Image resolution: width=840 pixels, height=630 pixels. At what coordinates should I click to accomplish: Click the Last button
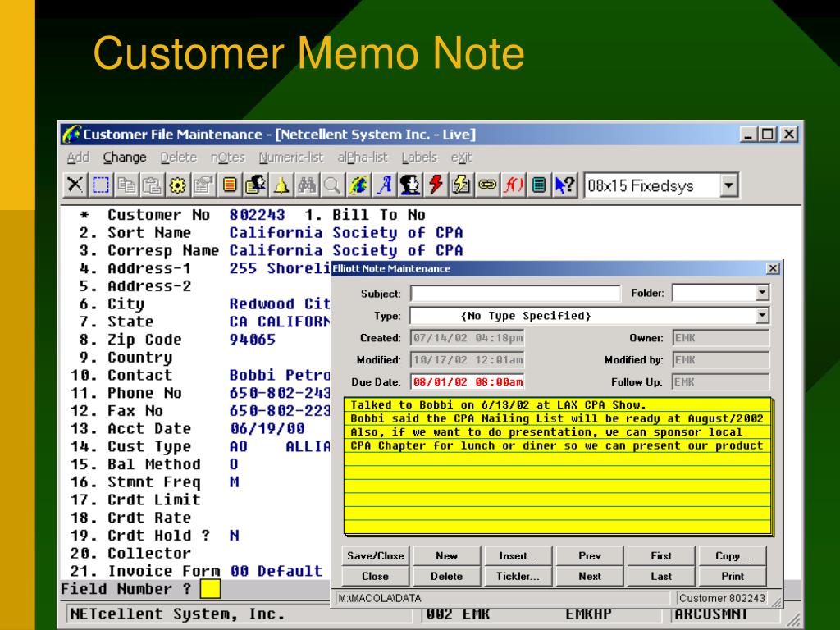pos(660,576)
